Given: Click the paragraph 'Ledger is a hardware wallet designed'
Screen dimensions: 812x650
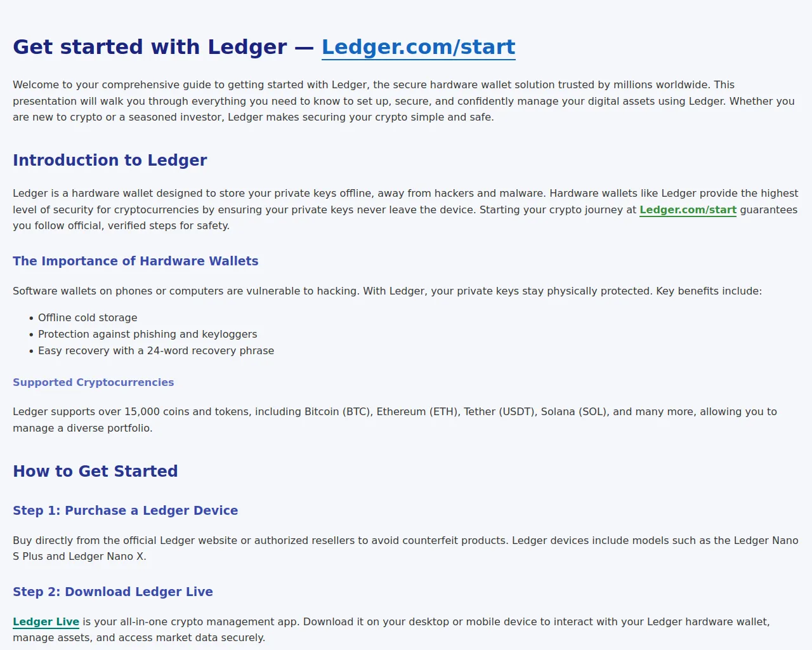Looking at the screenshot, I should [x=405, y=209].
